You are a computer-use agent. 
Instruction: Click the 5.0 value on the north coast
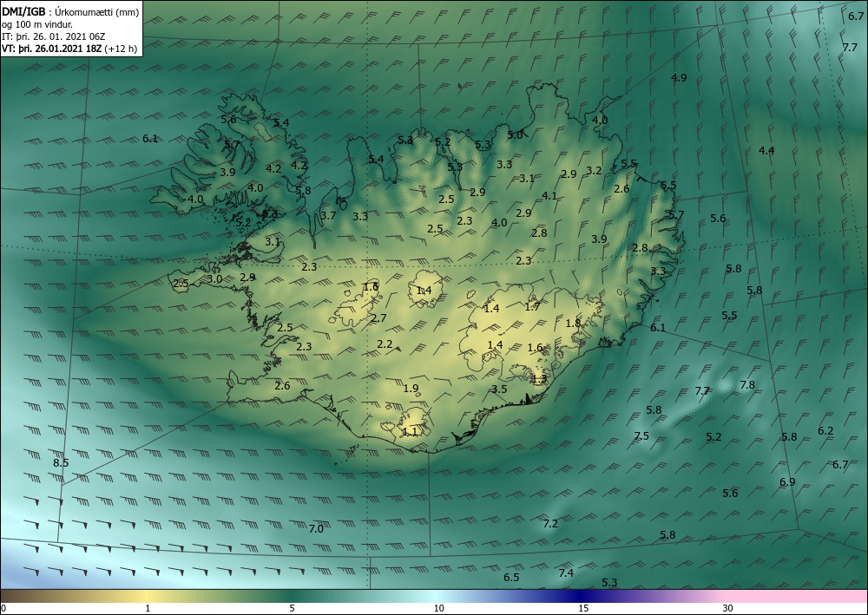(515, 134)
